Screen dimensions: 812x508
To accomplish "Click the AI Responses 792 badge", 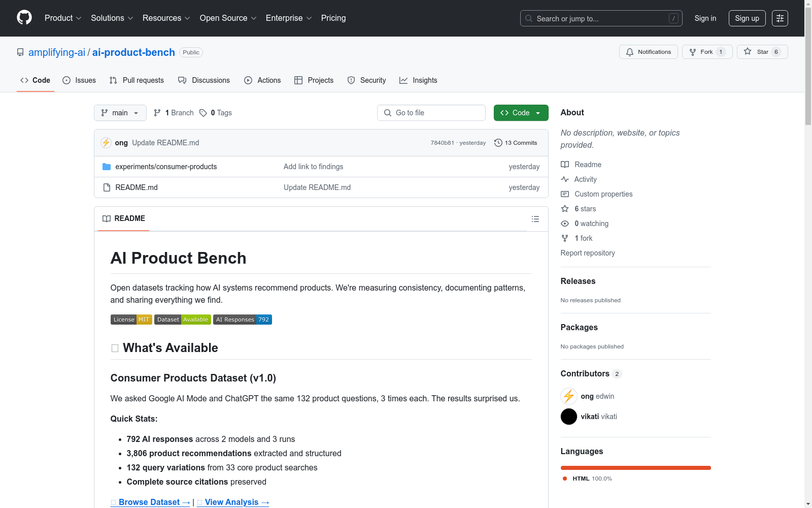I will [243, 320].
